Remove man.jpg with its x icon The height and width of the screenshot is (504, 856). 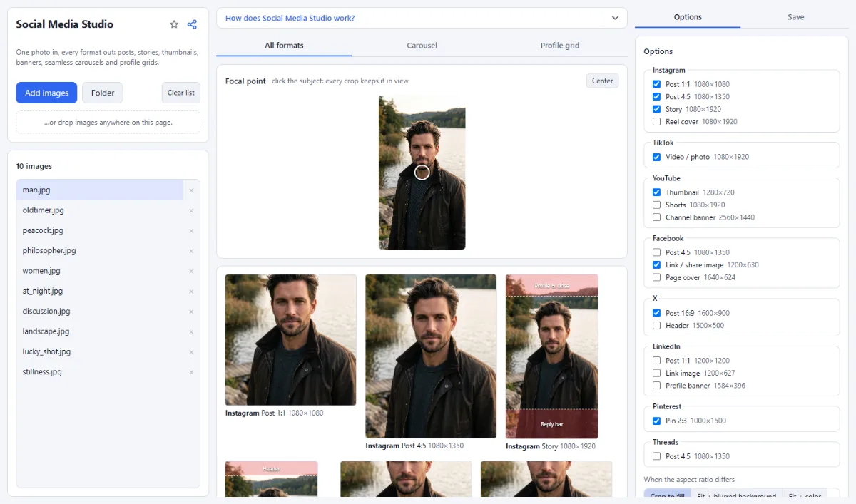tap(191, 190)
